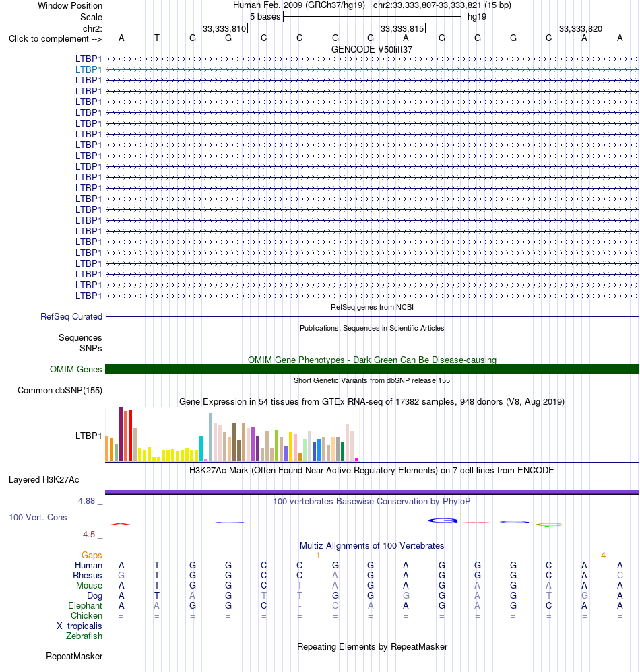640x672 pixels.
Task: Open the GENCODE V50lift37 track title
Action: (372, 49)
